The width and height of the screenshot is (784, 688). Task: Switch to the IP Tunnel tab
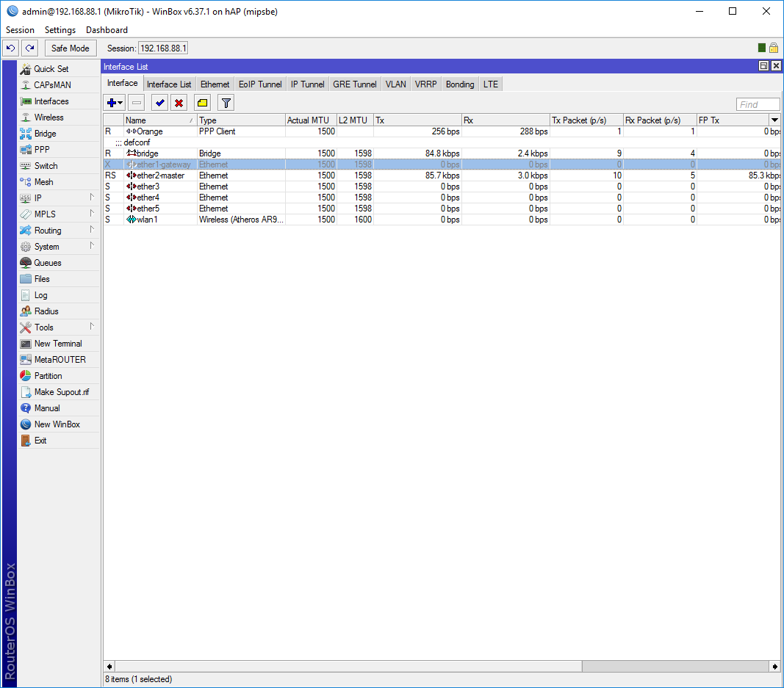click(x=307, y=84)
